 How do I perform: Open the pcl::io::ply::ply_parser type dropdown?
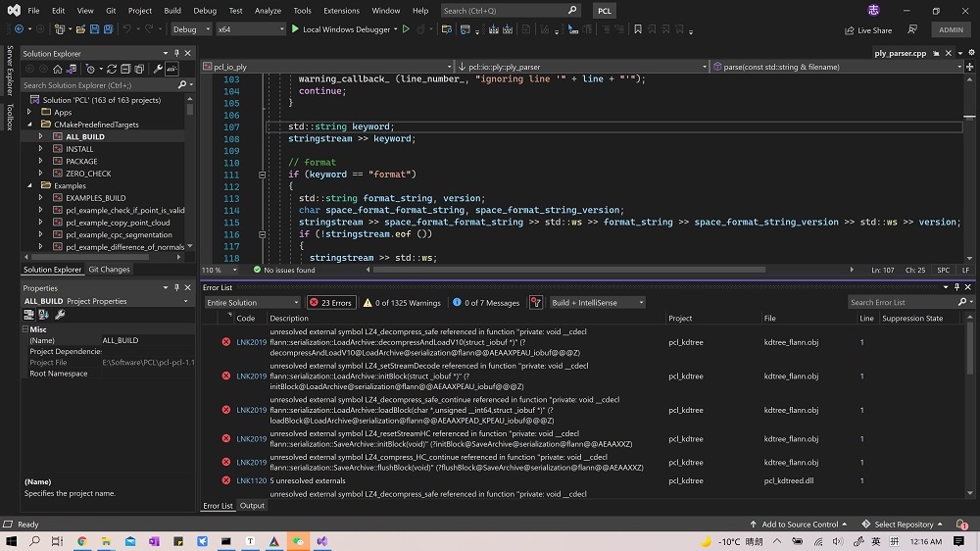click(582, 67)
